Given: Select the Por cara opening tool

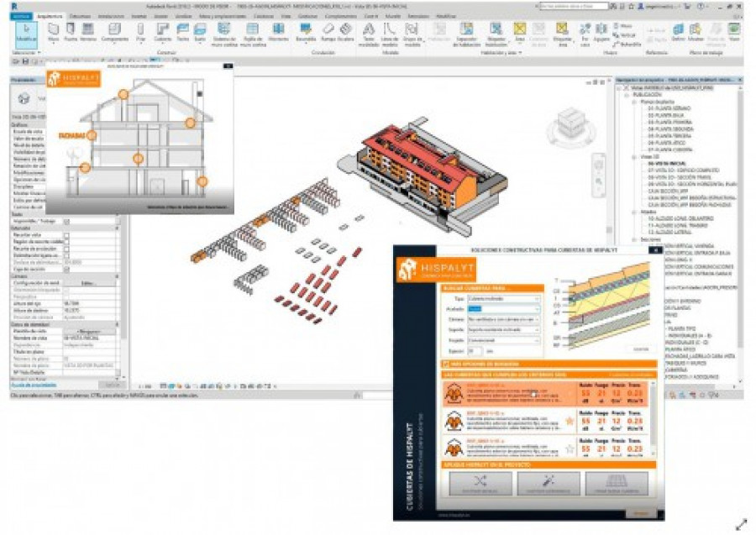Looking at the screenshot, I should pos(585,34).
